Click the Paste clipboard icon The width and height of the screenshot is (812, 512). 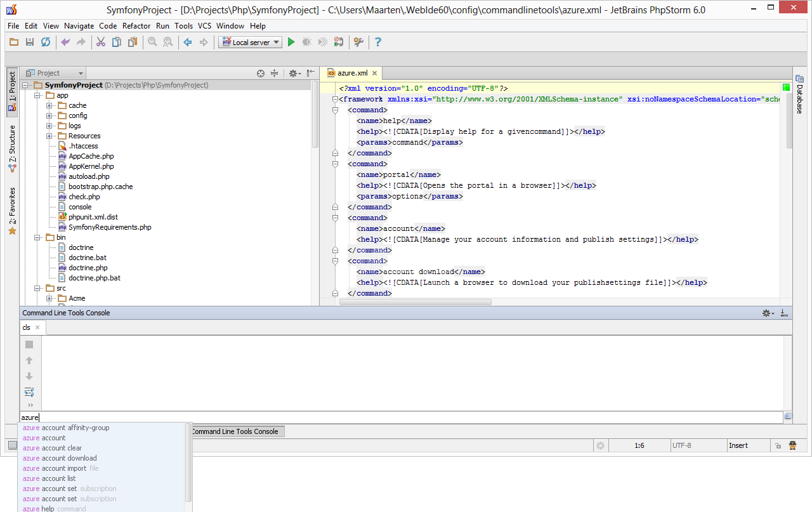point(132,42)
